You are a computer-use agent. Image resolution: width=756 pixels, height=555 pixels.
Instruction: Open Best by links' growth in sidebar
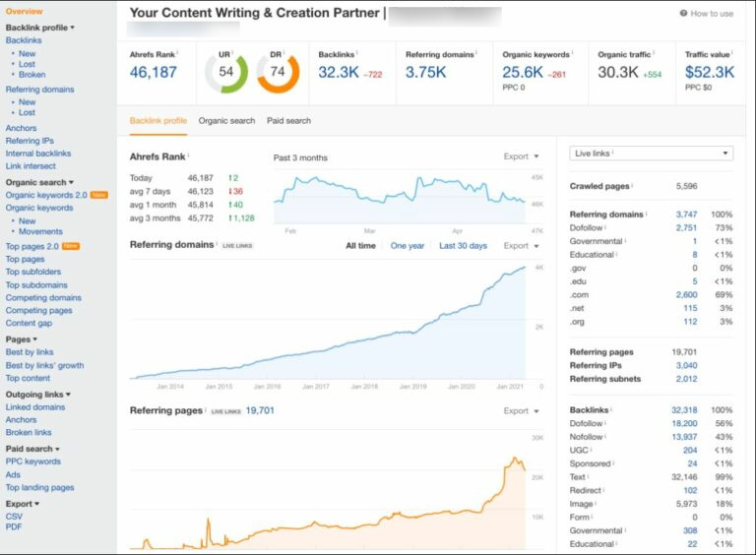[44, 366]
